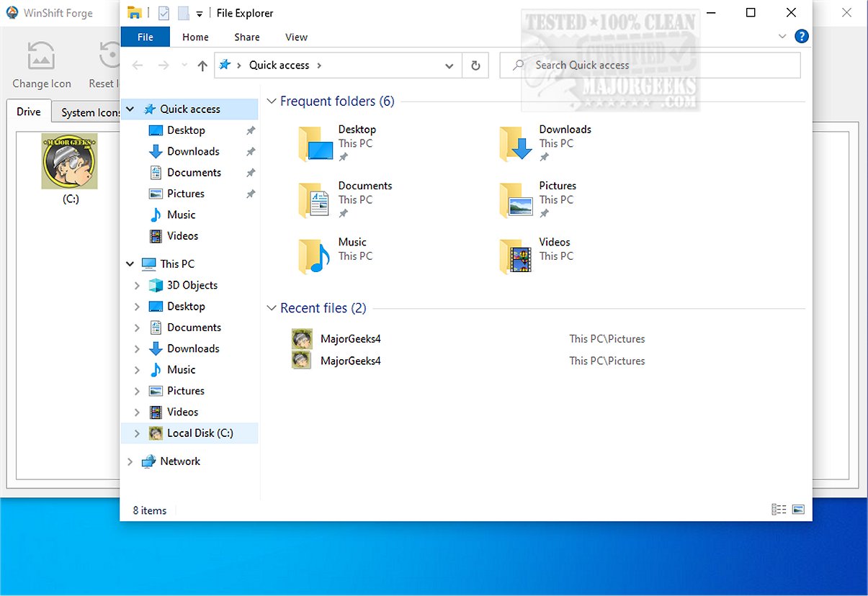This screenshot has height=596, width=868.
Task: Switch to details view in status bar
Action: (779, 510)
